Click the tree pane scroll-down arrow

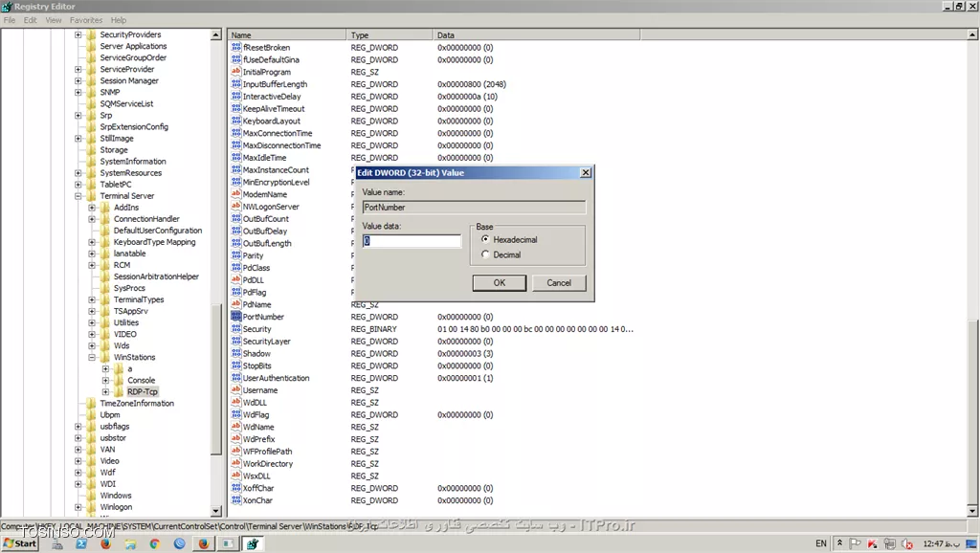pos(216,511)
